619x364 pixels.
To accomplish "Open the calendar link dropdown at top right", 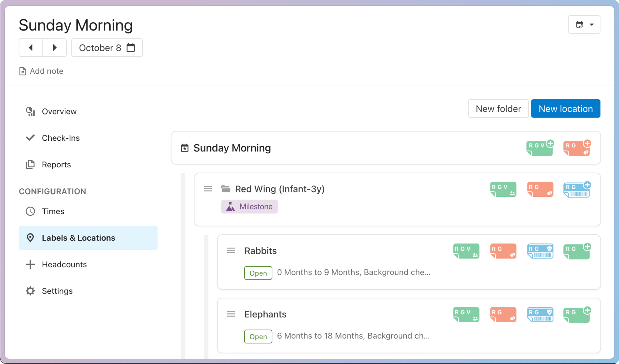I will (584, 24).
